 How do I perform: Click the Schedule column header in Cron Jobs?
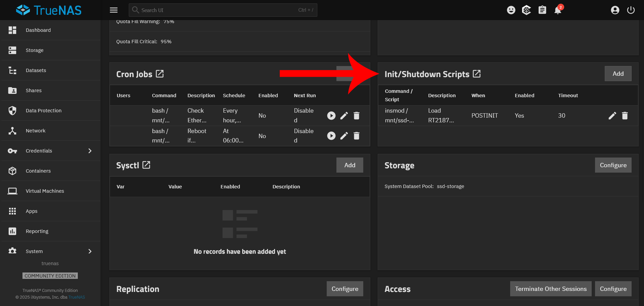click(234, 96)
